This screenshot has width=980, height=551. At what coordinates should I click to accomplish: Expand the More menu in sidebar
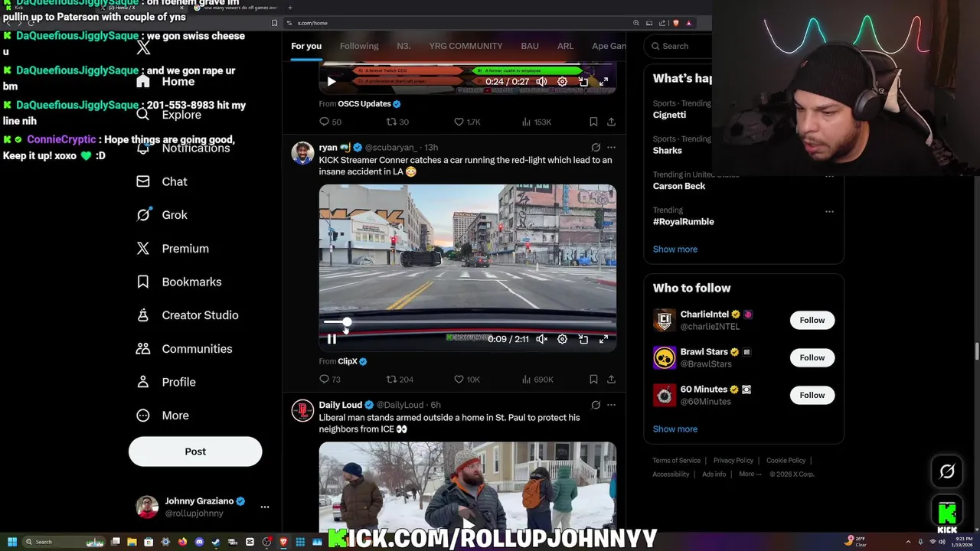tap(163, 416)
